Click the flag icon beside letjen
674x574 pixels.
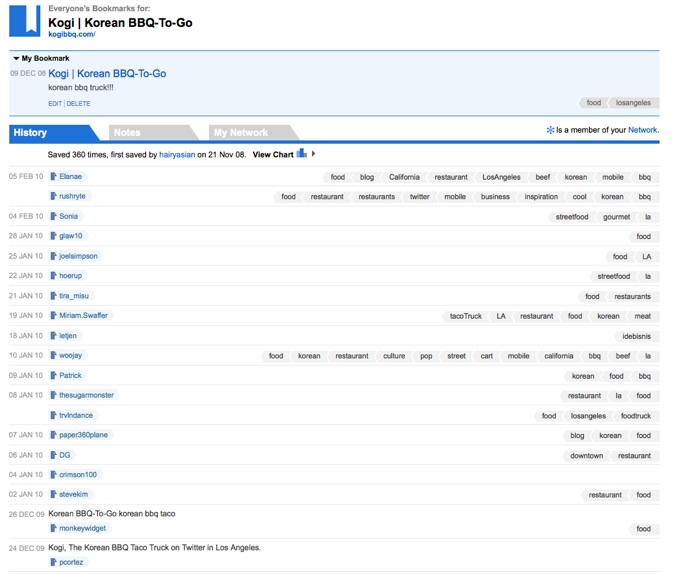tap(54, 336)
